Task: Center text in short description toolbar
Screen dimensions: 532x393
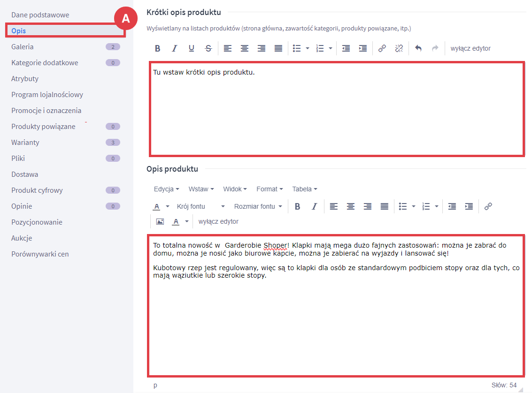Action: 245,48
